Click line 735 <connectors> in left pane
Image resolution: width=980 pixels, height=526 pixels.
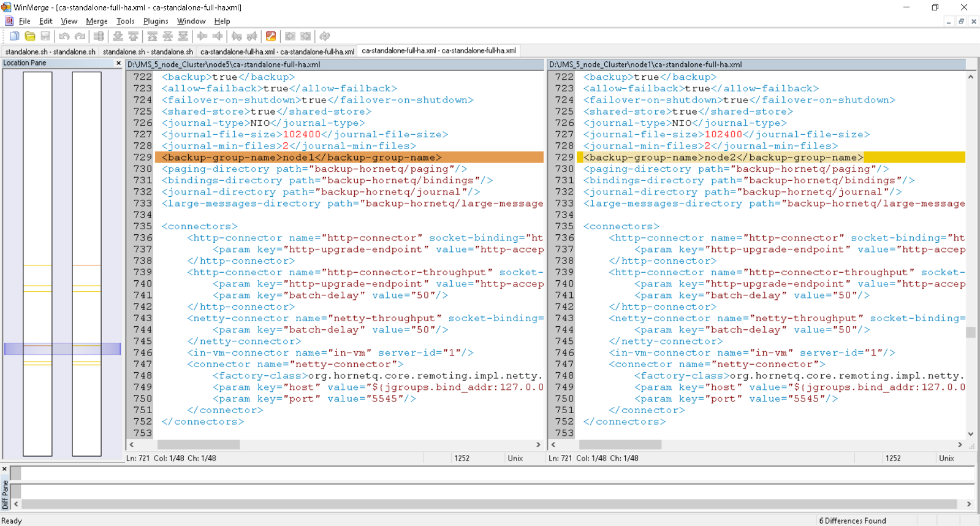tap(200, 227)
